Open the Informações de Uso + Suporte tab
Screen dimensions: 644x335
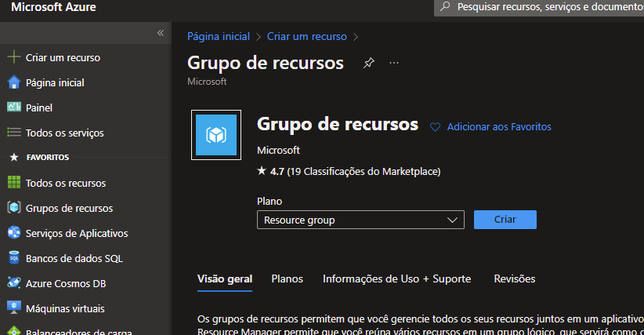point(396,279)
